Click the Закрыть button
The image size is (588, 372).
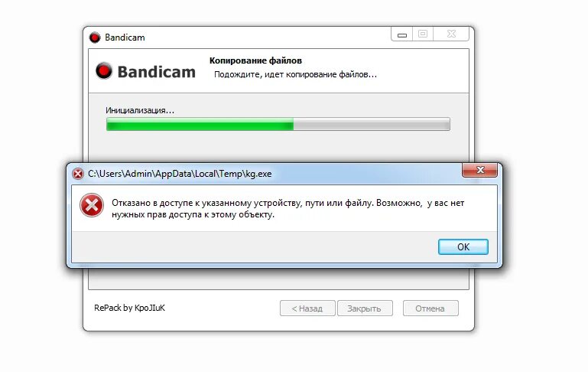coord(365,308)
